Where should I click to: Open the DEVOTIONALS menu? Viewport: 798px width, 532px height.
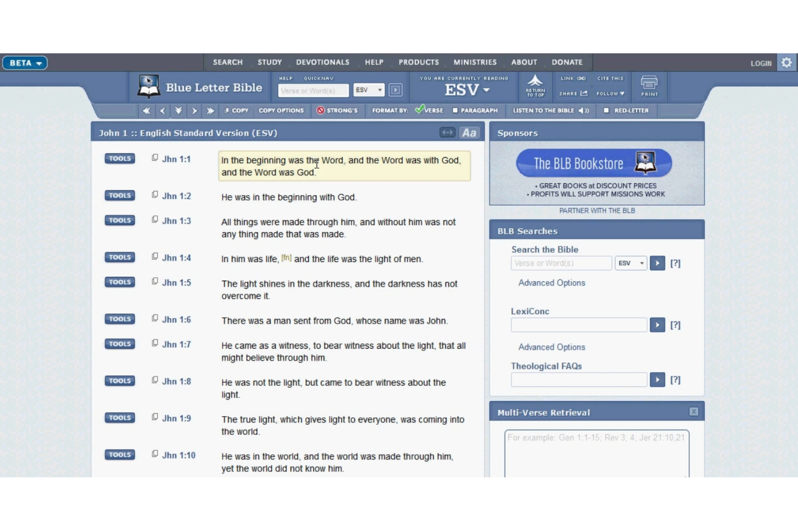tap(322, 62)
